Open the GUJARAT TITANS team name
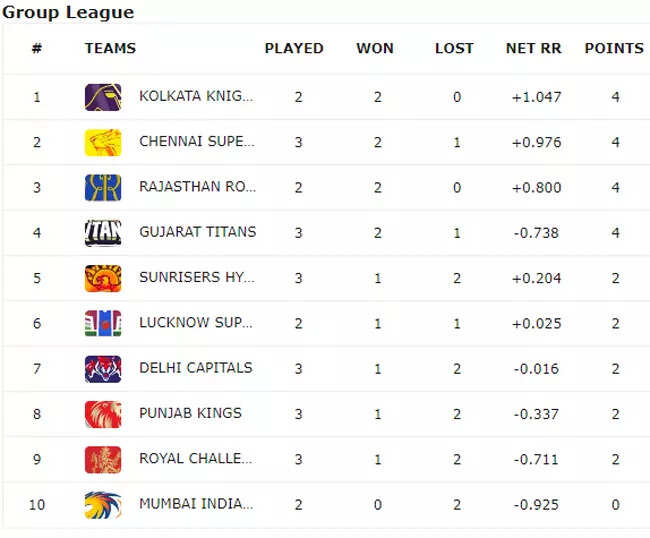This screenshot has height=538, width=650. (197, 232)
